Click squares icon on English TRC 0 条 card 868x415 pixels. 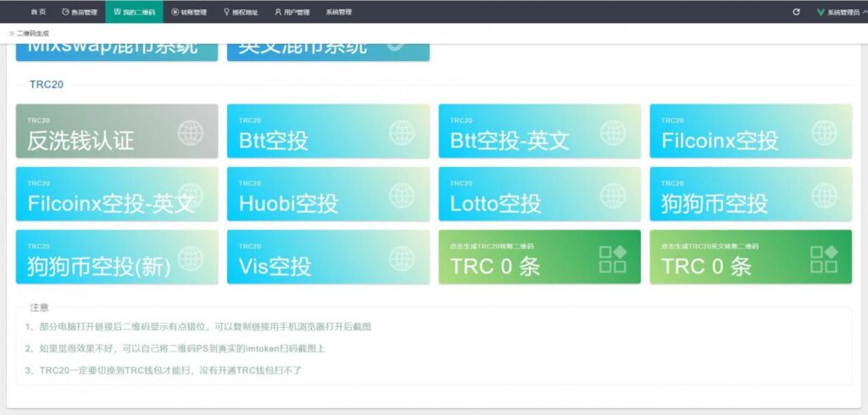pos(824,259)
